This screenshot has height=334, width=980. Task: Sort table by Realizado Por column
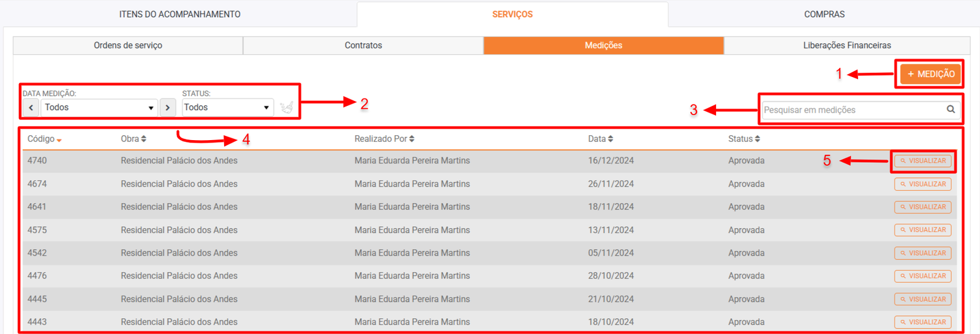pyautogui.click(x=384, y=139)
